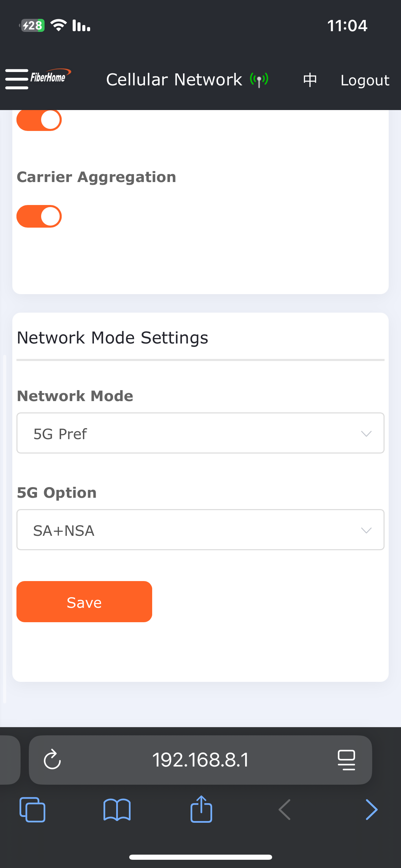
Task: Toggle the switch above Carrier Aggregation
Action: click(39, 120)
